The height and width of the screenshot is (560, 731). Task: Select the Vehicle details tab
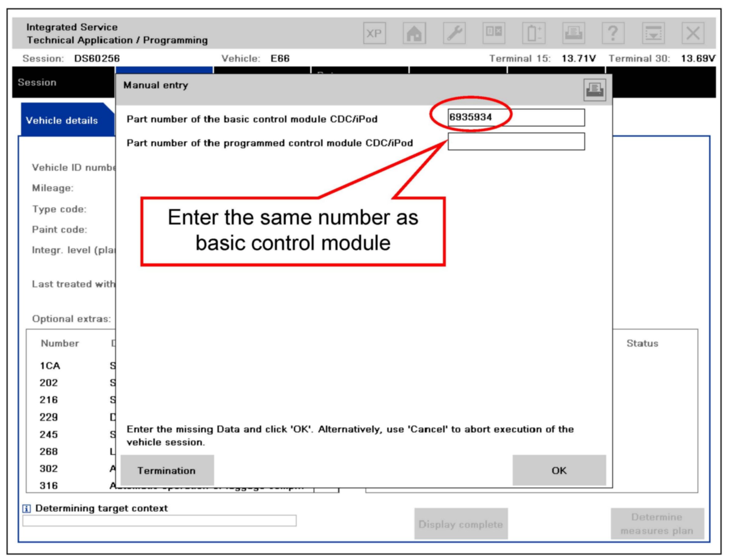point(62,120)
